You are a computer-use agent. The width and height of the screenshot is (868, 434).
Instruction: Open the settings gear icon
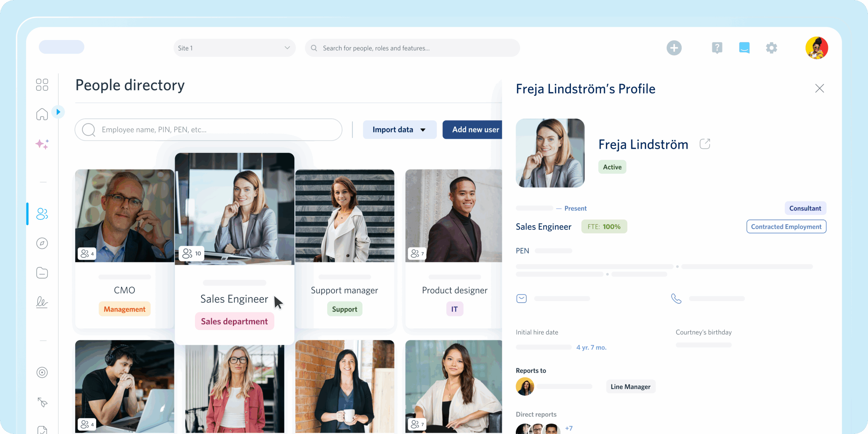pyautogui.click(x=771, y=48)
